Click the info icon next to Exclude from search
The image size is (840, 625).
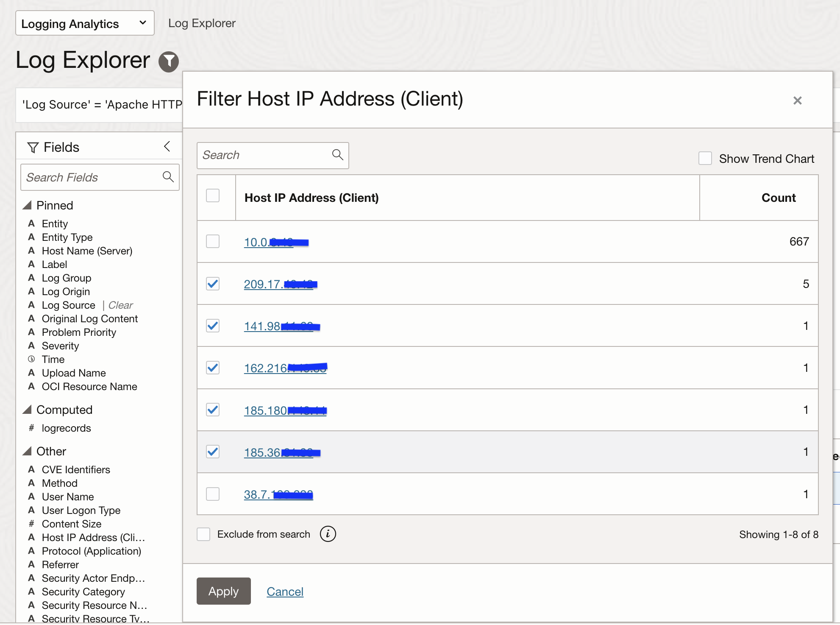[328, 534]
